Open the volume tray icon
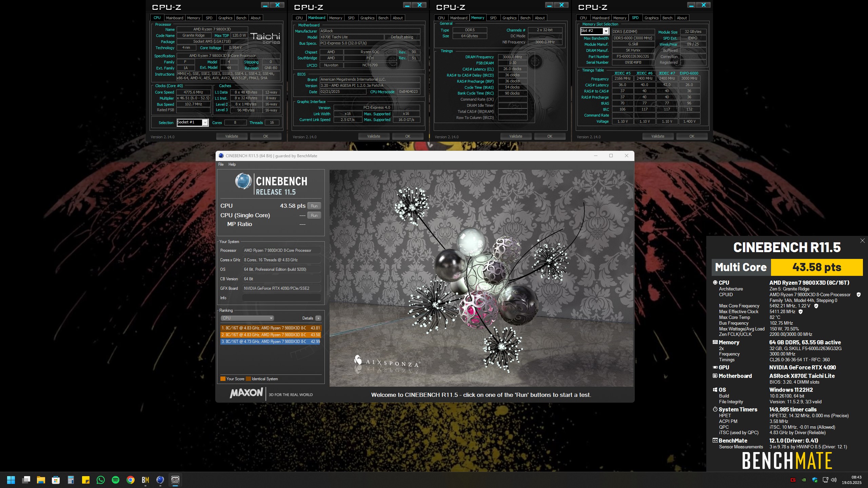This screenshot has width=868, height=488. tap(834, 480)
